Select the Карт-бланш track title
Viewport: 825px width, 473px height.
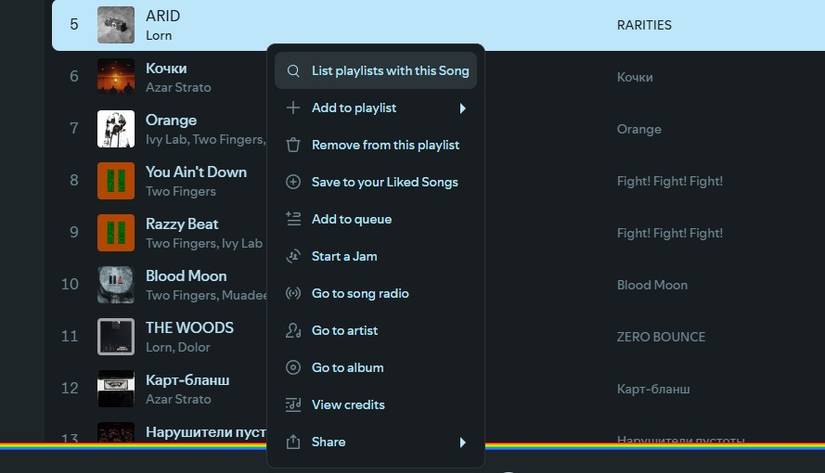click(187, 380)
